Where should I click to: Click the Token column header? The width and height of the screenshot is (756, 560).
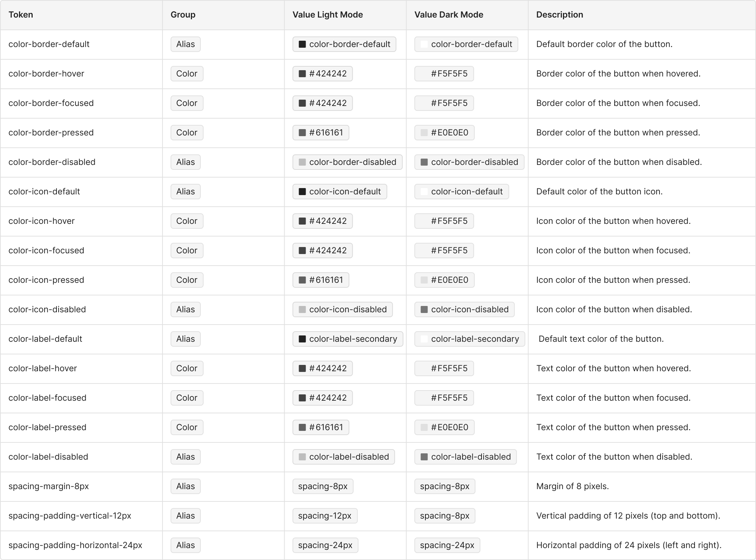(x=21, y=15)
